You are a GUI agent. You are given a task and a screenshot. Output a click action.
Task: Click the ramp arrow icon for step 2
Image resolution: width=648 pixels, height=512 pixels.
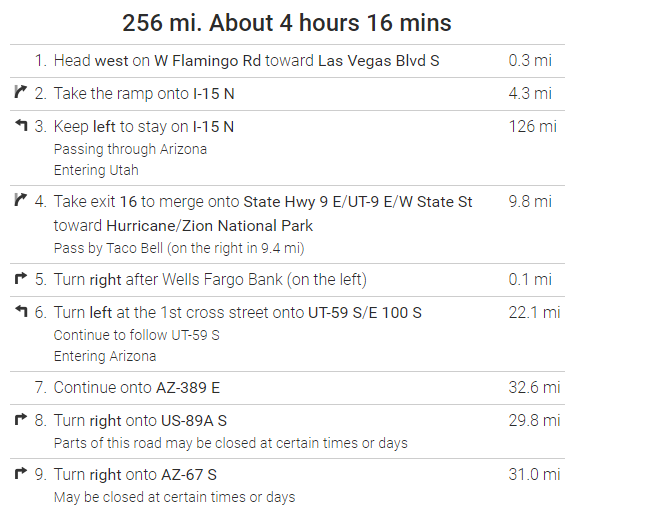(20, 92)
